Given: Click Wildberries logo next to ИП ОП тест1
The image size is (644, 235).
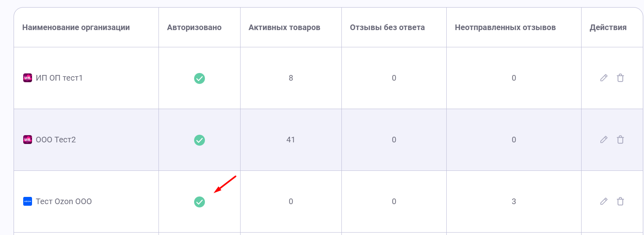Looking at the screenshot, I should [x=28, y=78].
